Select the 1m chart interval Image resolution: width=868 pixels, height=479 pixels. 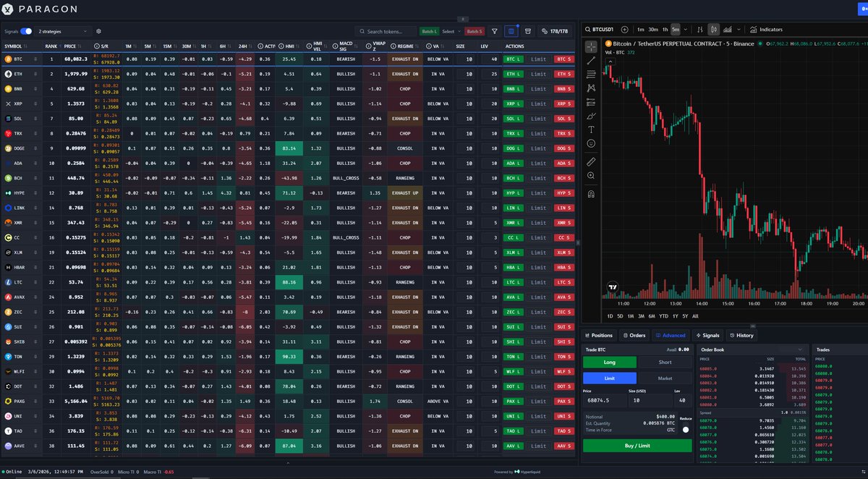pos(641,30)
